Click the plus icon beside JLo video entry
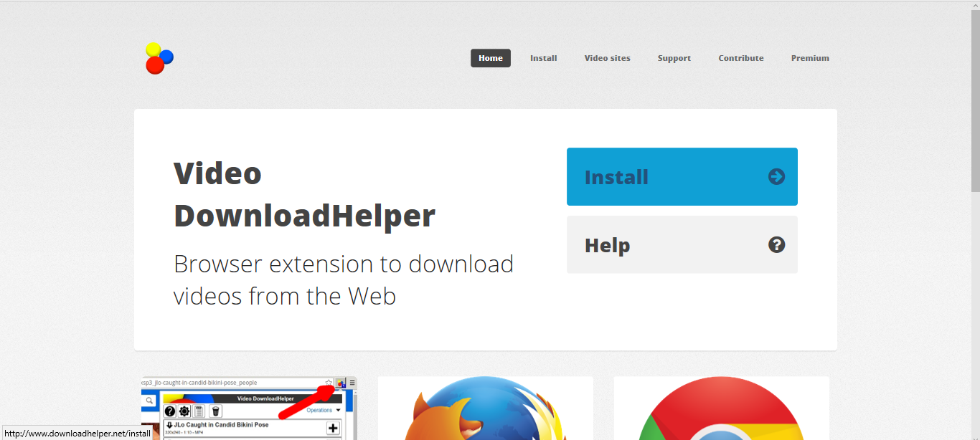The width and height of the screenshot is (980, 440). [333, 428]
